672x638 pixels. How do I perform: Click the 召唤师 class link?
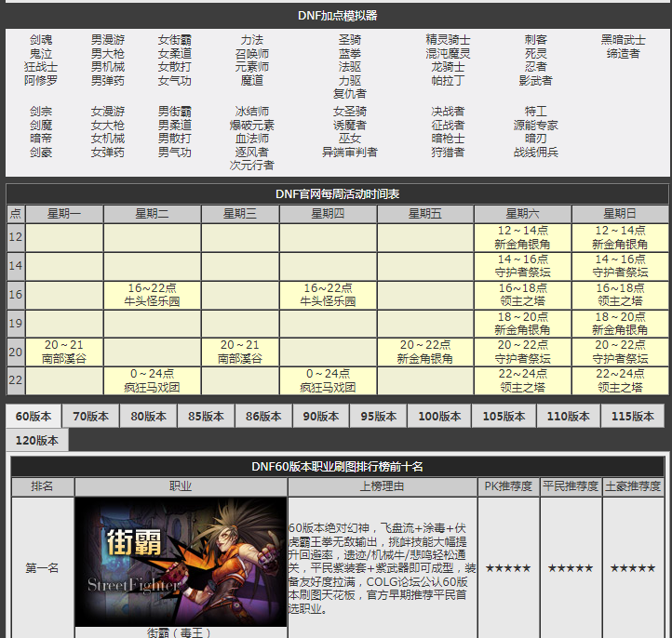(x=252, y=54)
